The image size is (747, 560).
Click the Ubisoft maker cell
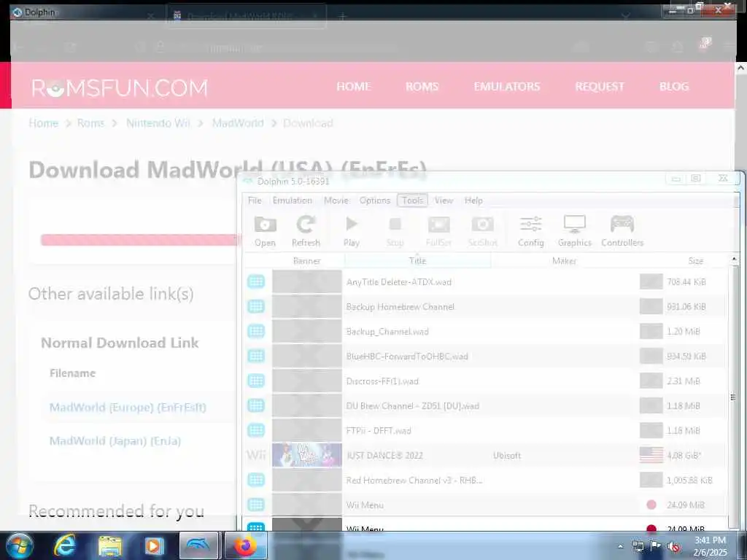(x=507, y=455)
